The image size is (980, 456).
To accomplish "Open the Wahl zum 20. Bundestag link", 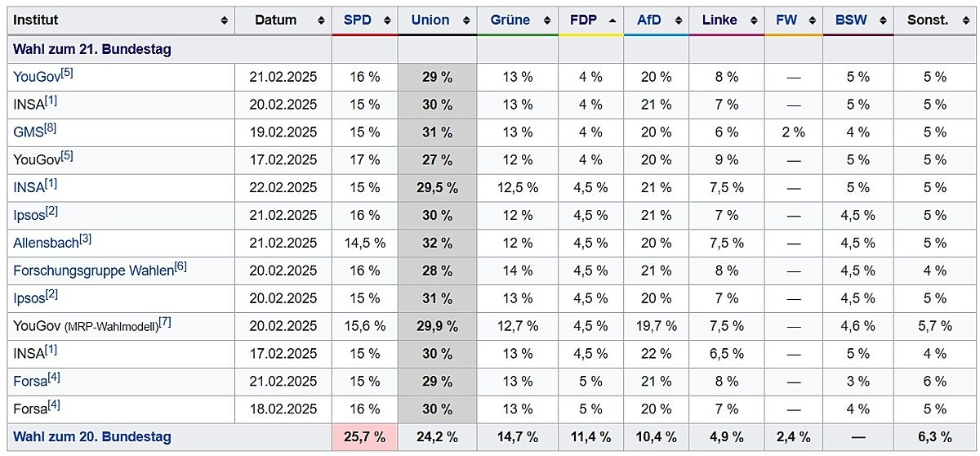I will pos(92,436).
